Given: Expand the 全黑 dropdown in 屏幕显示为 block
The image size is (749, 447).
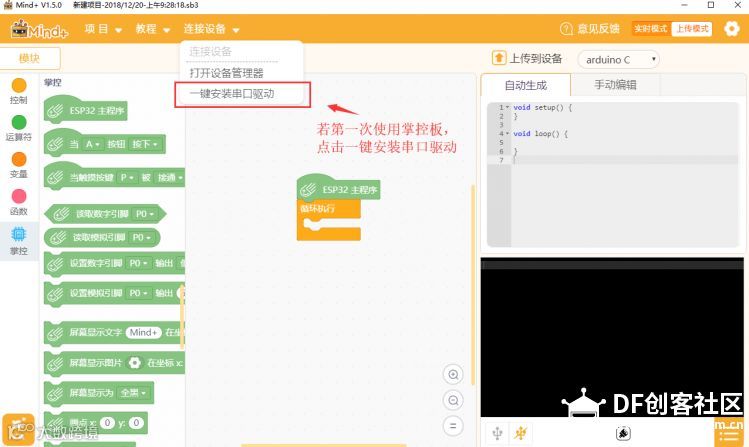Looking at the screenshot, I should click(x=133, y=393).
